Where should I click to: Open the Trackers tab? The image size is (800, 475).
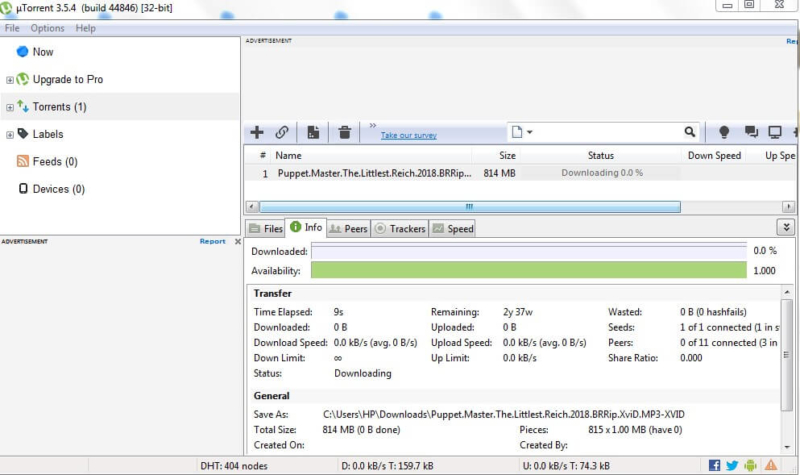click(x=401, y=229)
